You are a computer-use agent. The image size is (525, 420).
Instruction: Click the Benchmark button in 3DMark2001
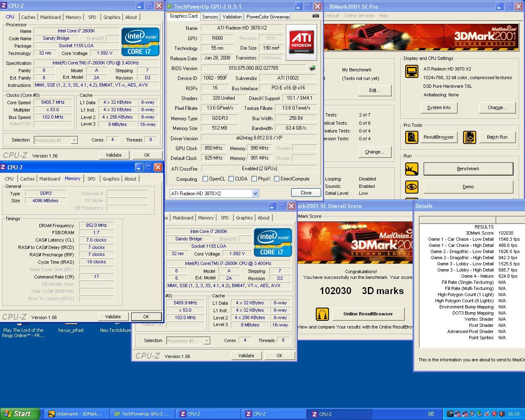point(468,169)
